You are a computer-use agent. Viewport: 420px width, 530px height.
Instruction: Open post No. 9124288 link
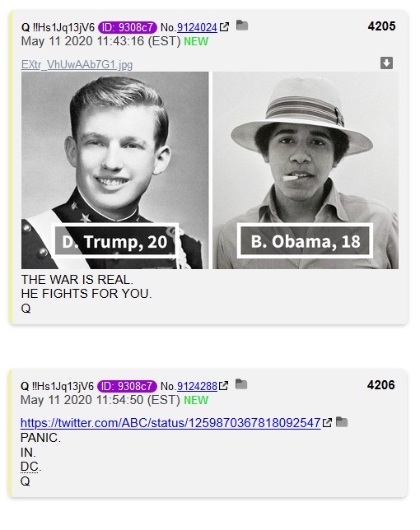pos(197,386)
